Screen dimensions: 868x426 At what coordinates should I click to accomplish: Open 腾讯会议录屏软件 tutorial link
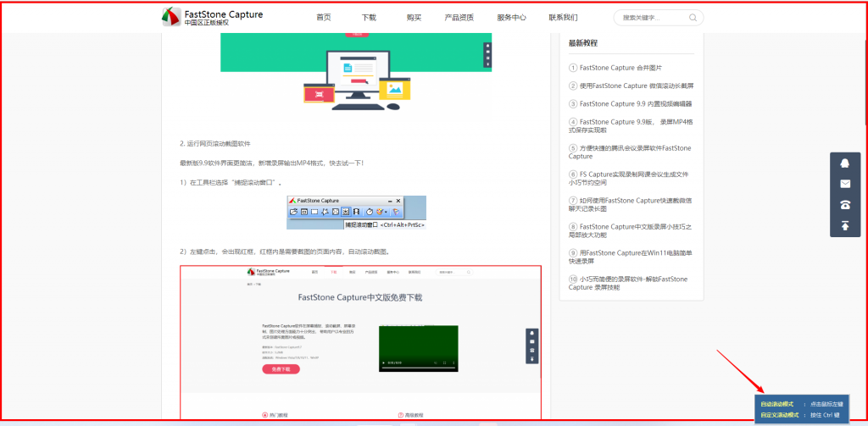pyautogui.click(x=630, y=152)
